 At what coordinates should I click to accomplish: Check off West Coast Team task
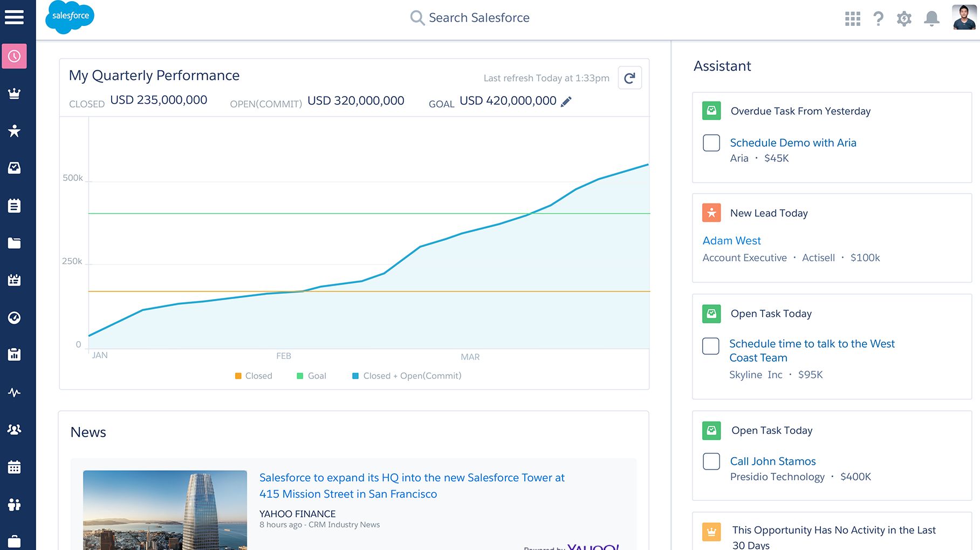click(711, 346)
